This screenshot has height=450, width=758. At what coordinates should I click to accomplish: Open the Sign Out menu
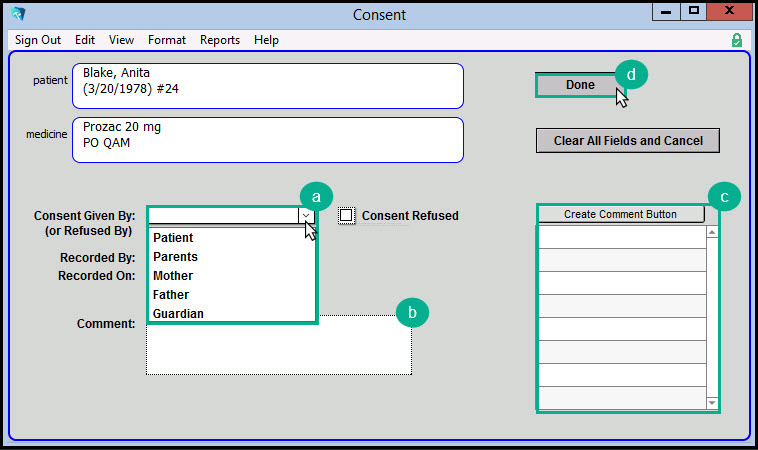tap(37, 40)
